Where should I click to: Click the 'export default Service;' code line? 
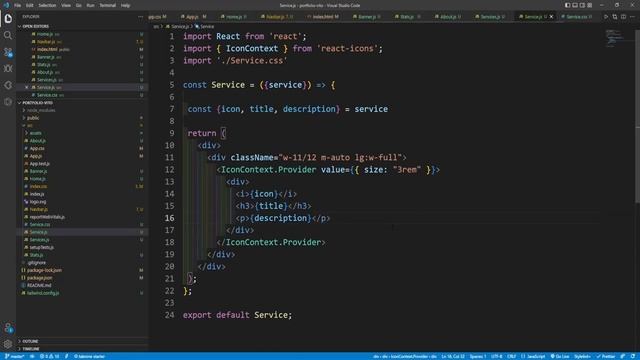(238, 315)
